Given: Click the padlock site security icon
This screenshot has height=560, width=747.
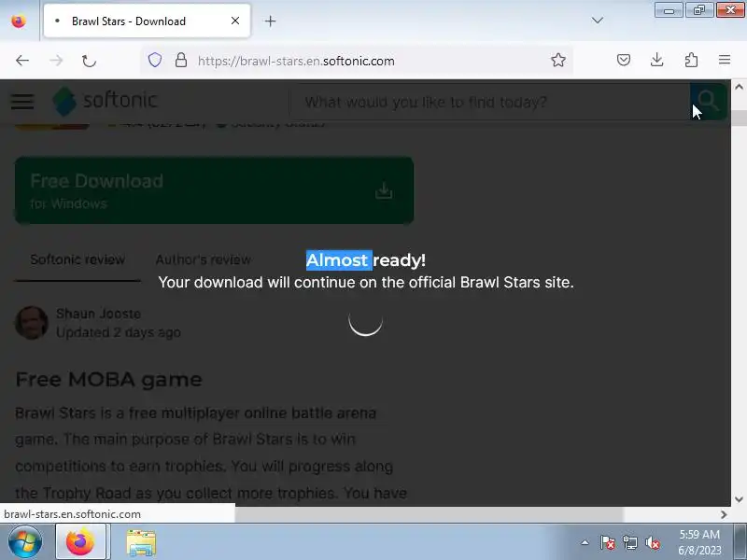Looking at the screenshot, I should pos(181,61).
